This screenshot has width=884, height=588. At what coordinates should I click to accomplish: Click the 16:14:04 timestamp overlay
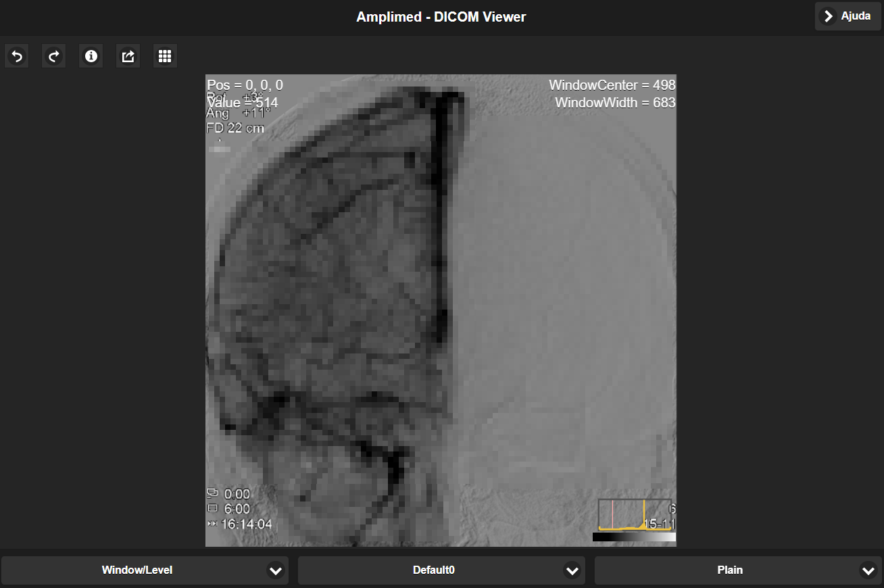[x=246, y=524]
